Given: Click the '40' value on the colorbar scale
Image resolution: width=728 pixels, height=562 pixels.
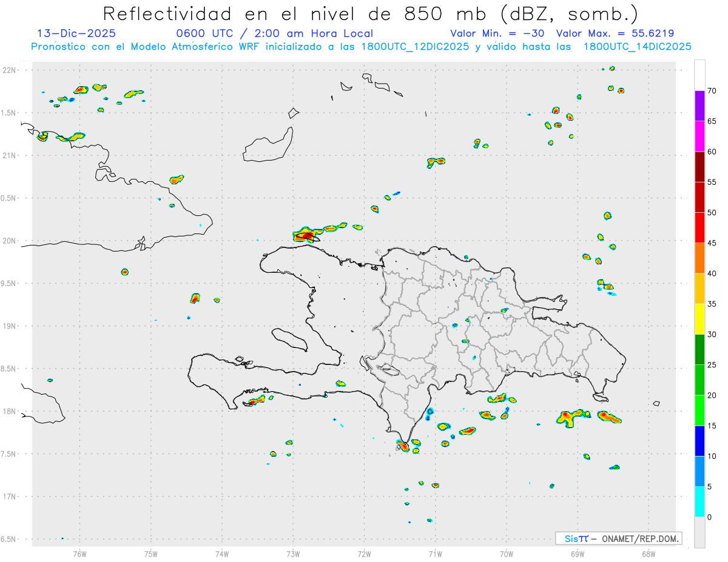Looking at the screenshot, I should coord(712,273).
